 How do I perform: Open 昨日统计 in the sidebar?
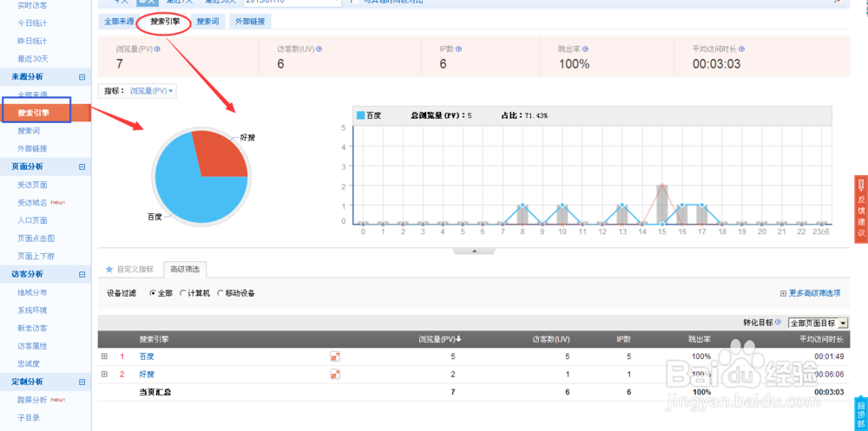tap(32, 41)
